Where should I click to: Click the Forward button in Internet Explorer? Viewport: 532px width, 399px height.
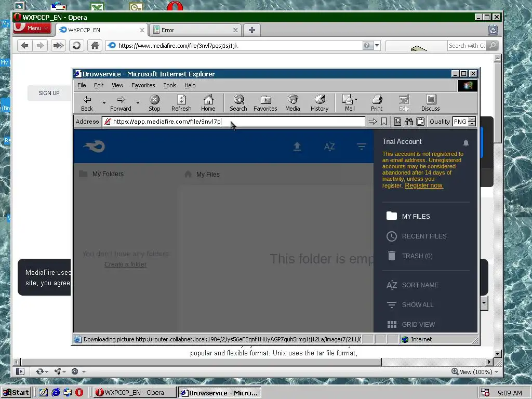point(121,103)
